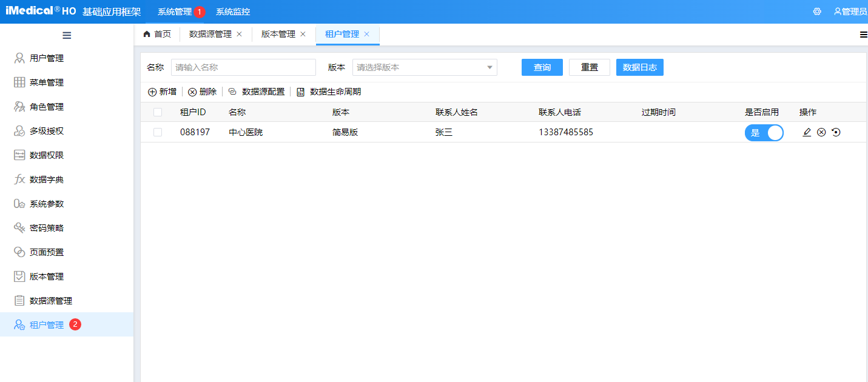Open the settings gear in the top bar
Screen dimensions: 868x382
pyautogui.click(x=817, y=11)
